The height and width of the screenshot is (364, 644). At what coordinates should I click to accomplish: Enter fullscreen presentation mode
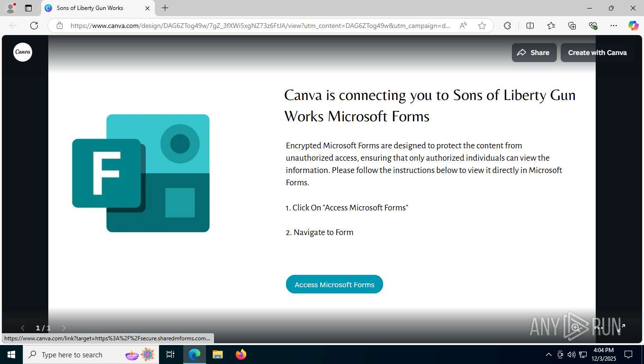(x=621, y=328)
